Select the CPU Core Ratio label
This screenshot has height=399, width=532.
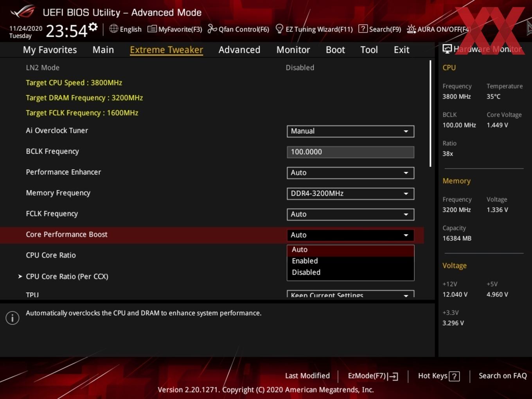(51, 255)
